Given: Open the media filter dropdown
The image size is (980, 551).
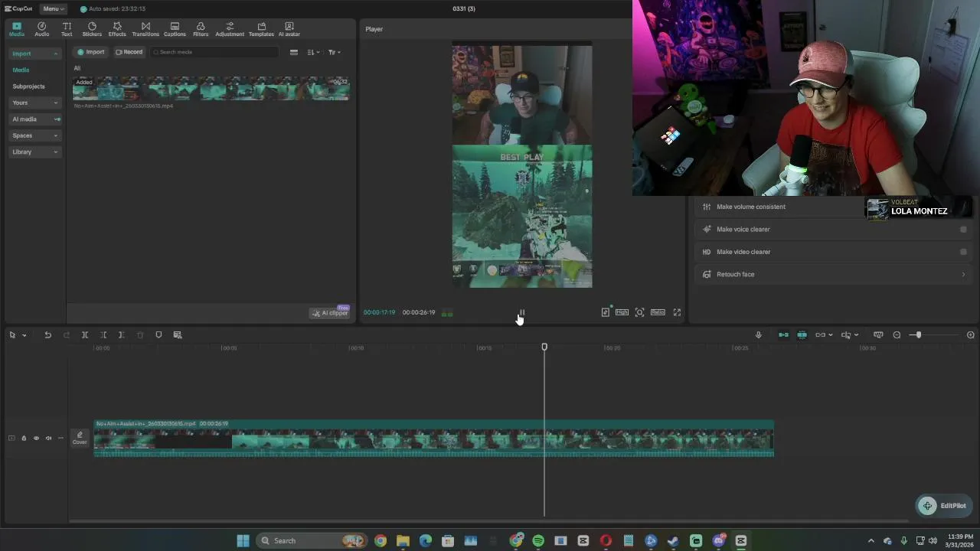Looking at the screenshot, I should pos(334,52).
